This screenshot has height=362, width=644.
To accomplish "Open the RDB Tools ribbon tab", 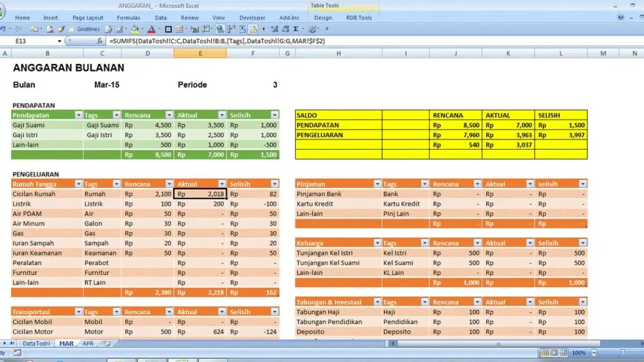I will click(359, 18).
